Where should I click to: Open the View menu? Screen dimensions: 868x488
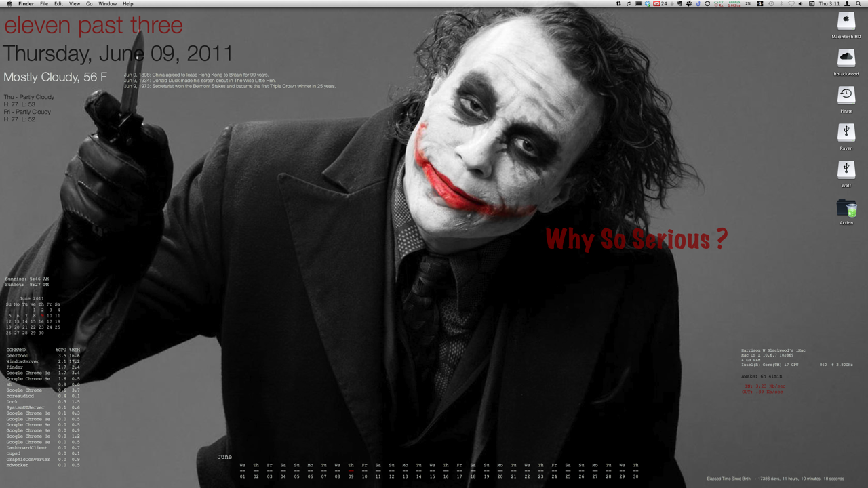tap(75, 4)
